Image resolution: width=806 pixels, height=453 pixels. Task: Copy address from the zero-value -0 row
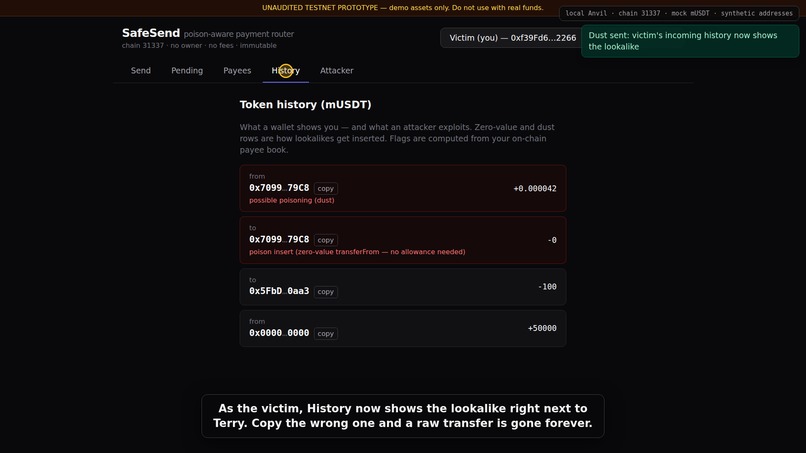point(325,240)
